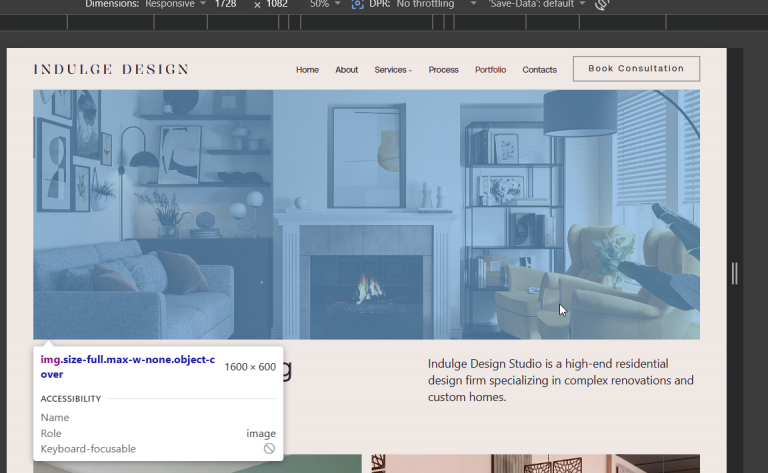Open the Save-Data default dropdown
The width and height of the screenshot is (768, 473).
click(537, 4)
